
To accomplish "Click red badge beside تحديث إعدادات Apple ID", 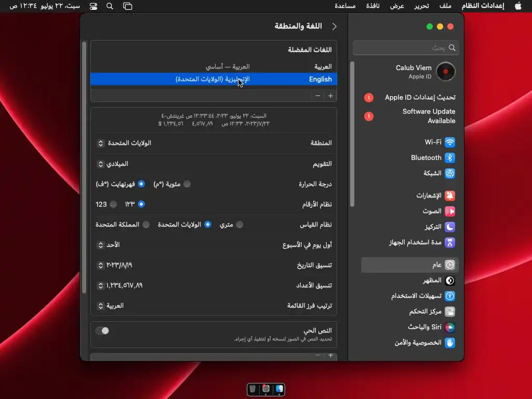I will 369,98.
